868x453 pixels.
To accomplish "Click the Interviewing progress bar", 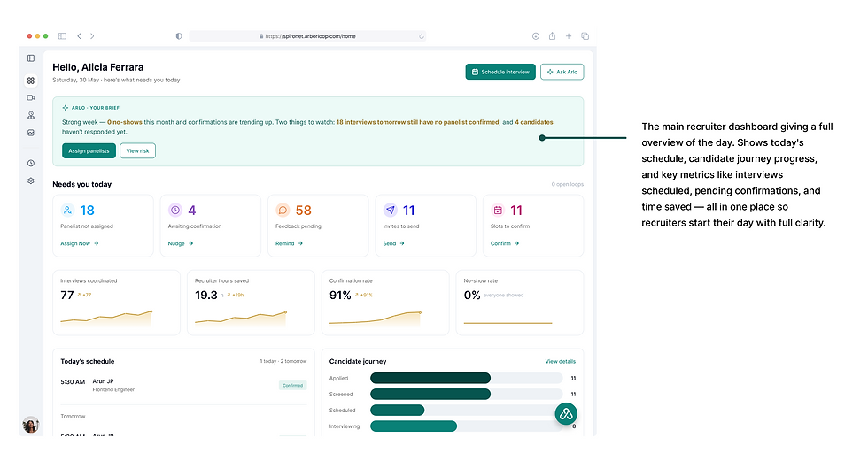I will (x=467, y=426).
